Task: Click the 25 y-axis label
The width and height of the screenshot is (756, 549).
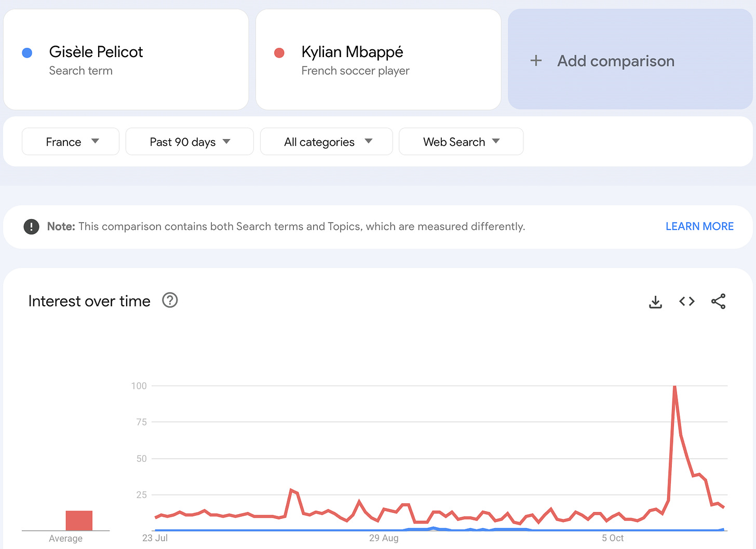Action: (141, 495)
